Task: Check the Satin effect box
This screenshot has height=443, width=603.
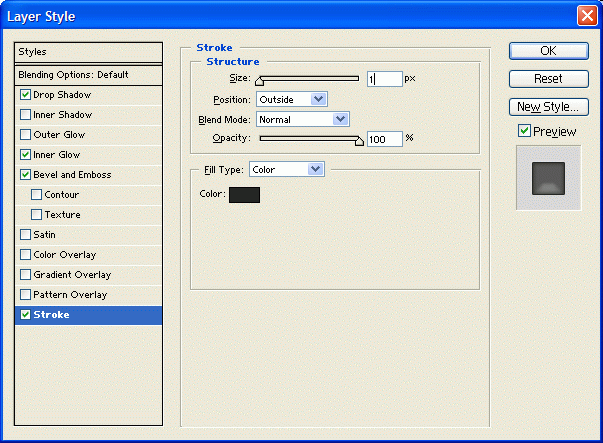Action: [x=25, y=235]
